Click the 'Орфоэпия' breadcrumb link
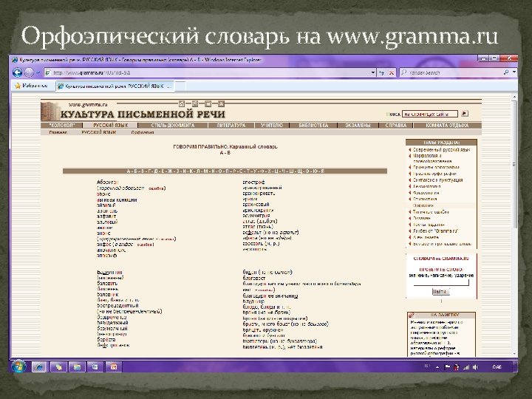Screen dimensions: 532x399 point(143,132)
